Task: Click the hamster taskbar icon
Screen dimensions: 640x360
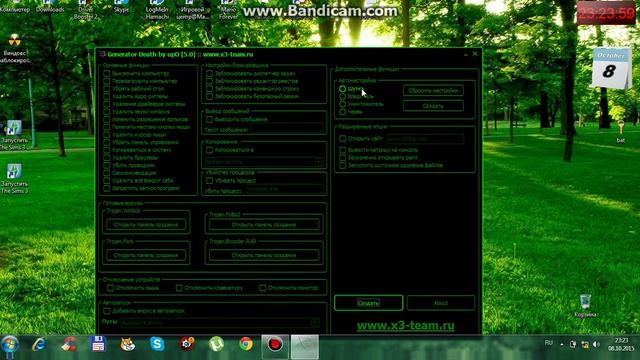Action: point(127,344)
